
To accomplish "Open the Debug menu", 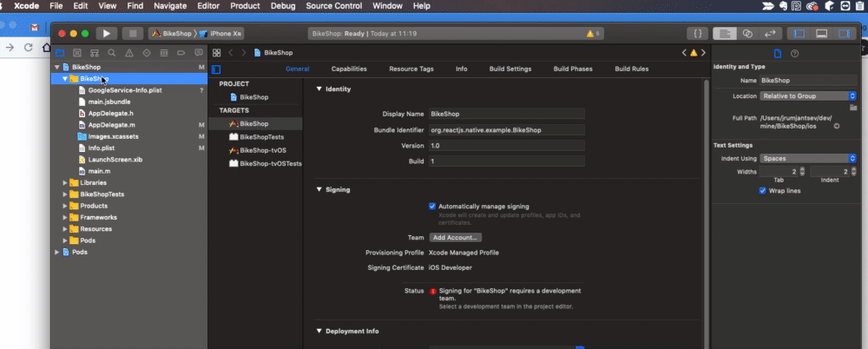I will pos(283,6).
